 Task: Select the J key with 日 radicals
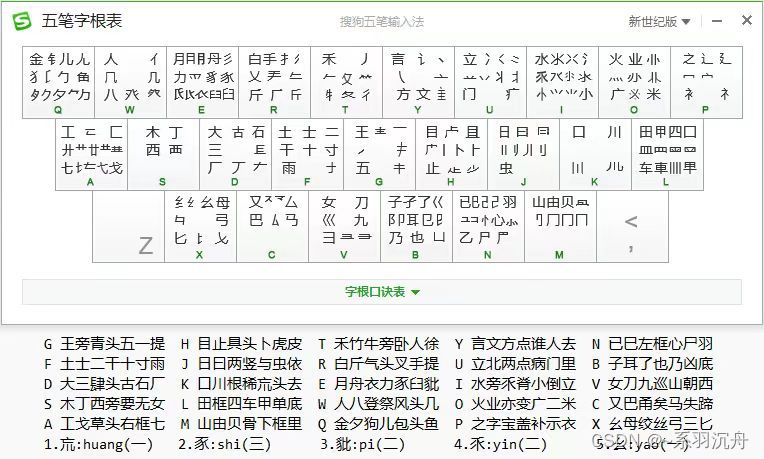[523, 154]
